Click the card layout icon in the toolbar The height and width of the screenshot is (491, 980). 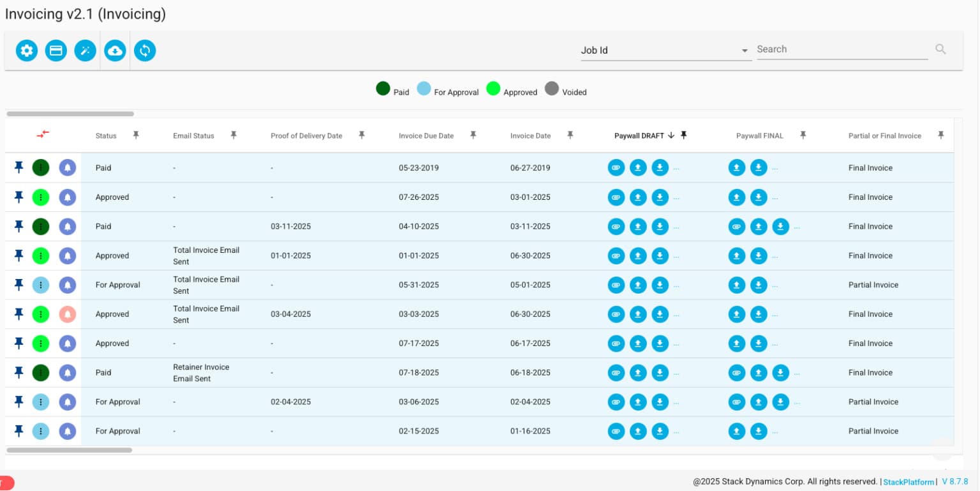click(x=56, y=50)
